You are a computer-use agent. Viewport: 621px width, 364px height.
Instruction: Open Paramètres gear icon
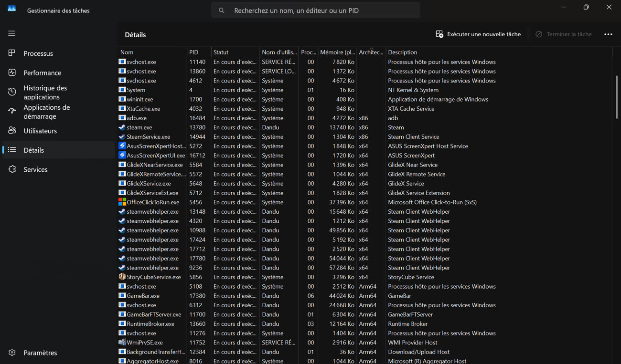[12, 353]
